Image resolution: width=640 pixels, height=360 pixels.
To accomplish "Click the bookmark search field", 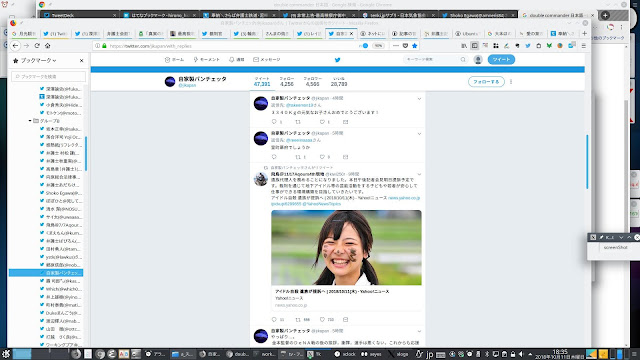I will pyautogui.click(x=48, y=76).
